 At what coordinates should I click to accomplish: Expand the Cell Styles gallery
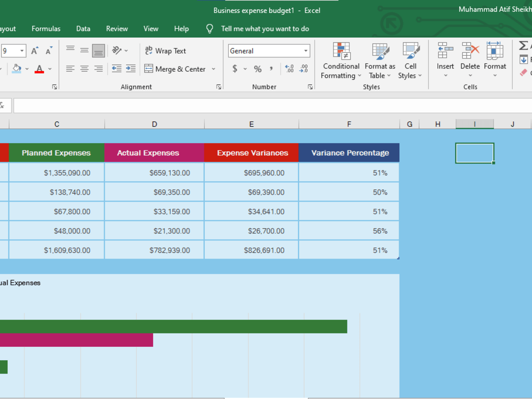tap(410, 61)
